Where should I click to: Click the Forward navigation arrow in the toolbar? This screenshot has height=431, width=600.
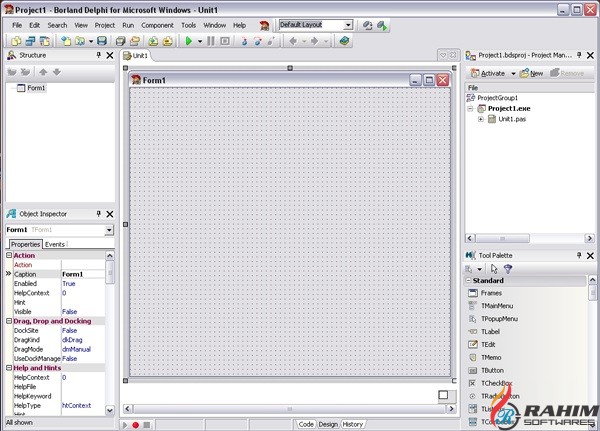tap(315, 41)
